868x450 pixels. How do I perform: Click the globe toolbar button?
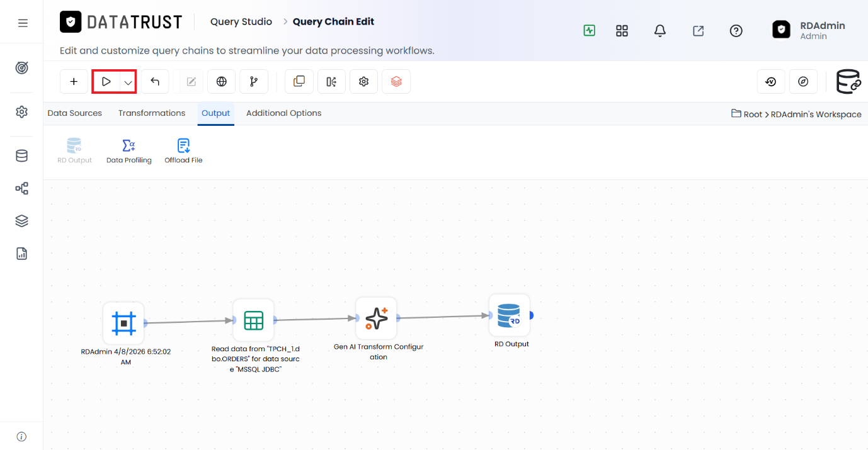(x=222, y=82)
